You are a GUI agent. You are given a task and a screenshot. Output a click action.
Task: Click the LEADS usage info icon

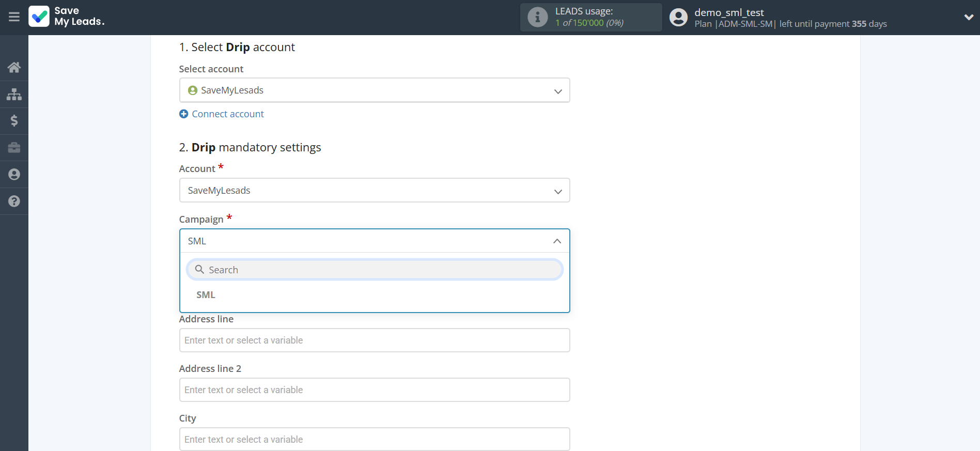537,17
